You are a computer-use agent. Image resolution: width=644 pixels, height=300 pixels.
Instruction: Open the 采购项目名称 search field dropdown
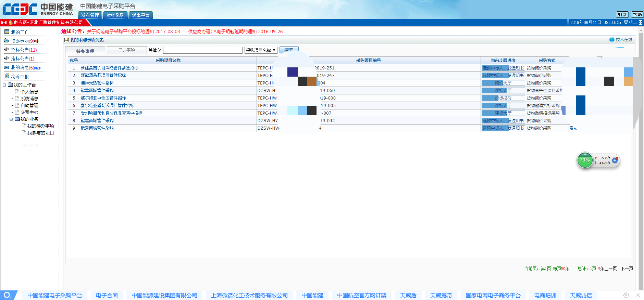point(261,50)
